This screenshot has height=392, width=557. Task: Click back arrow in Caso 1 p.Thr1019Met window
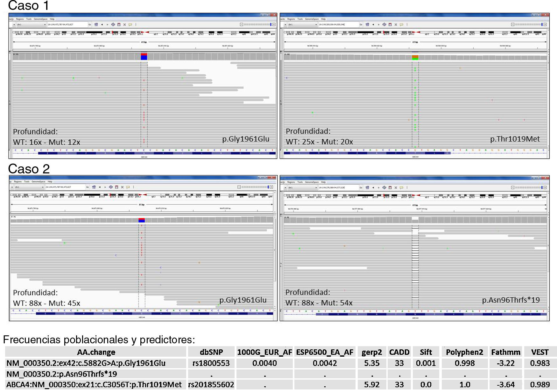(x=373, y=24)
